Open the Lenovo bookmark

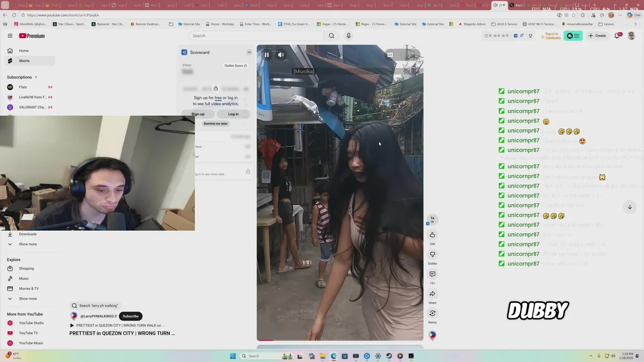coord(606,24)
